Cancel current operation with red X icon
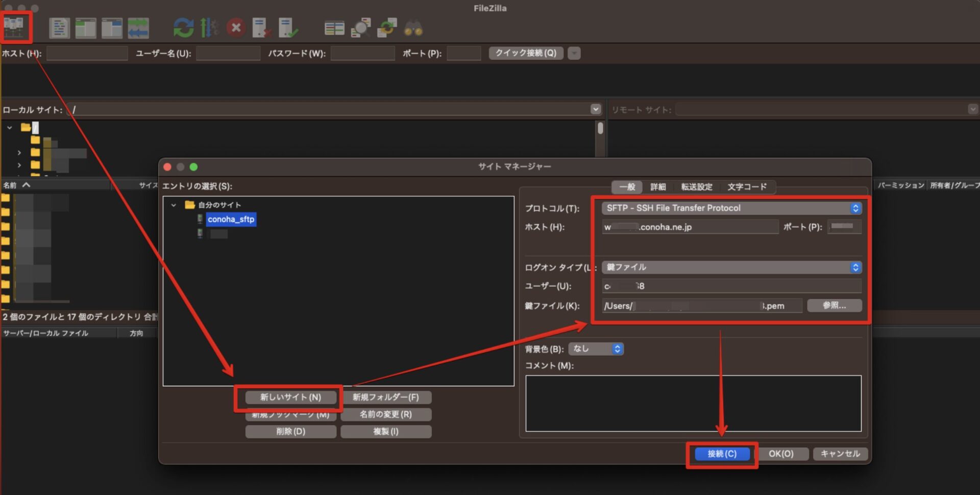The image size is (980, 495). click(236, 28)
